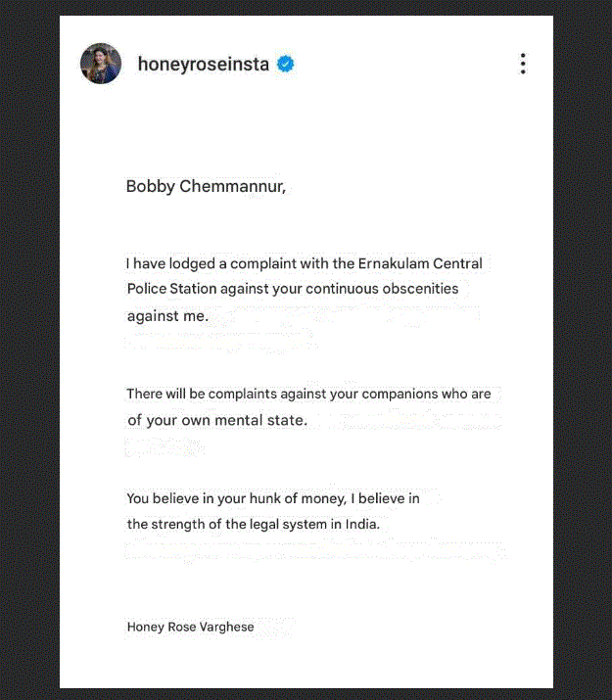Image resolution: width=612 pixels, height=700 pixels.
Task: Click the name Bobby Chemmannur
Action: tap(206, 186)
